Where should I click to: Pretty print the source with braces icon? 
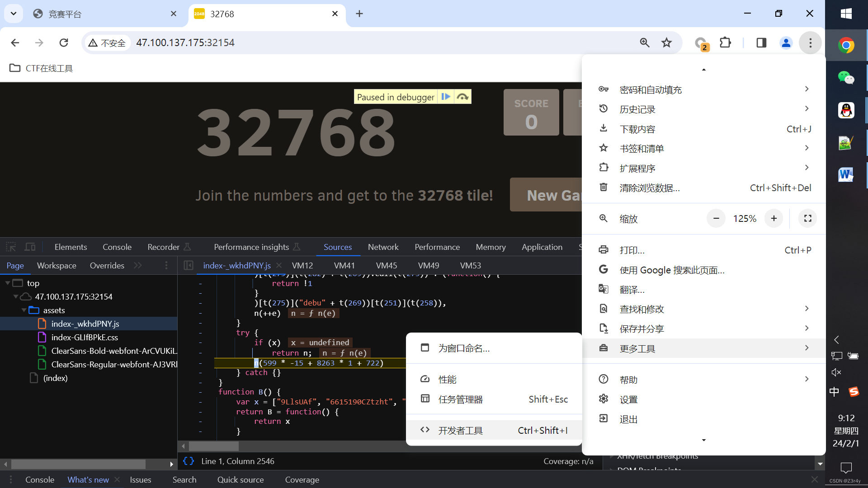point(189,461)
